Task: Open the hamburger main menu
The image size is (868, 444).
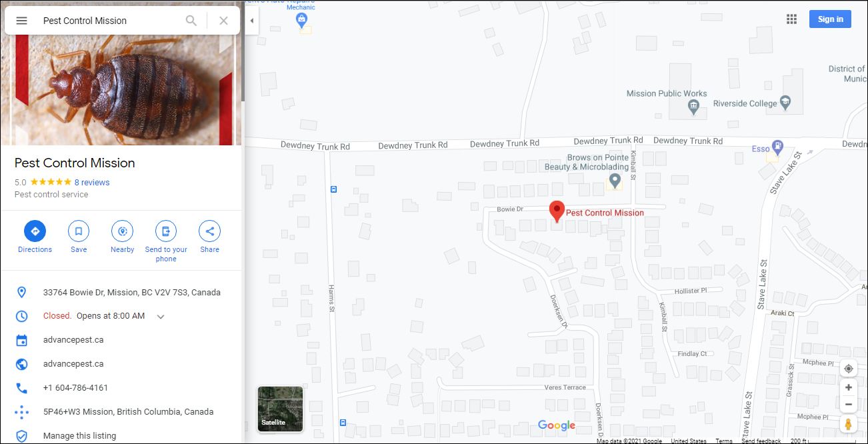Action: click(x=21, y=21)
